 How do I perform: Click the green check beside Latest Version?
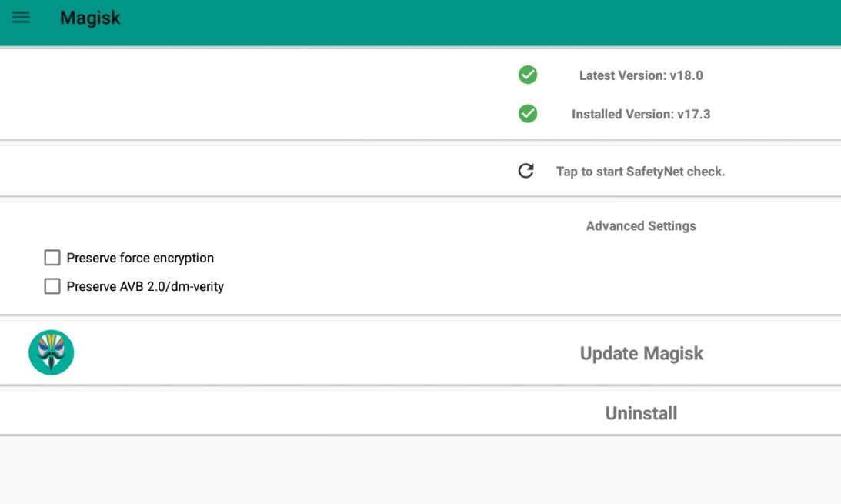click(x=528, y=75)
